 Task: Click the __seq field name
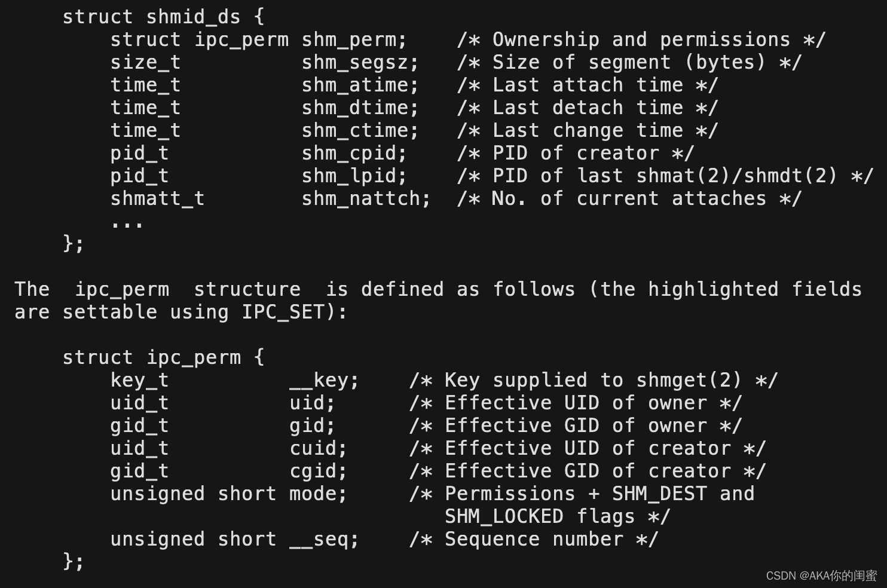pos(324,540)
